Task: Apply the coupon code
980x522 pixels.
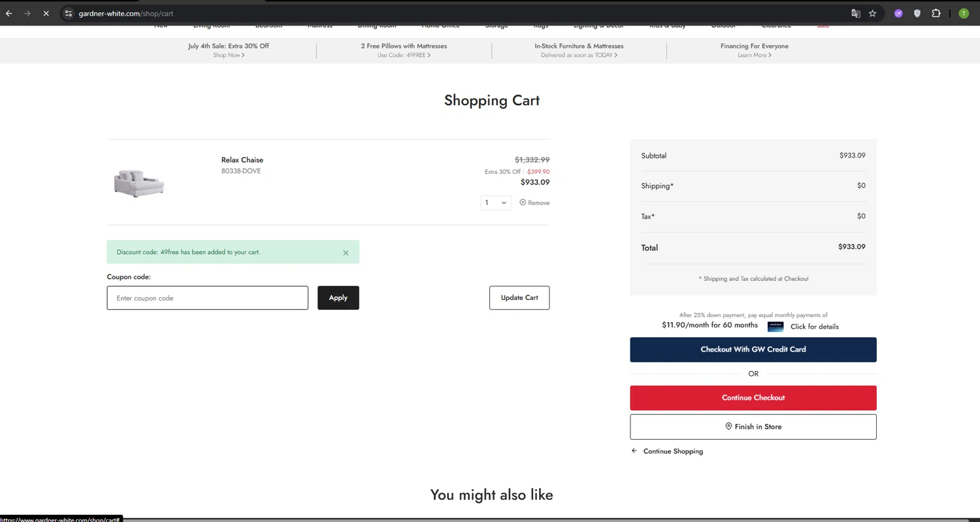Action: tap(338, 298)
